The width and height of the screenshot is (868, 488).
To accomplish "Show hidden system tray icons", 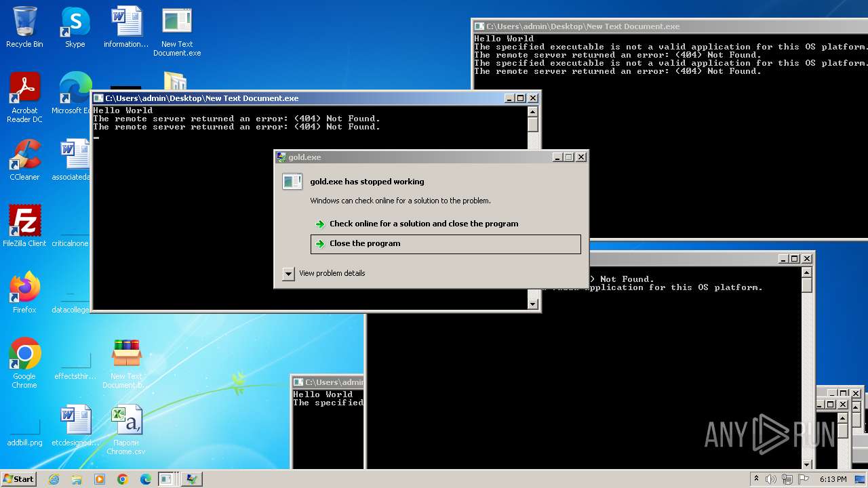I will click(756, 479).
